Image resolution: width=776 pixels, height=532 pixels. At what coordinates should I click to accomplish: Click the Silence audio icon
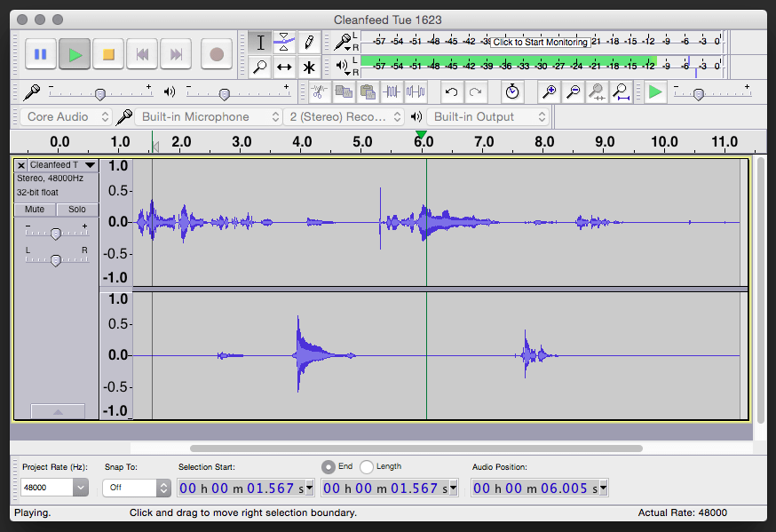coord(416,92)
